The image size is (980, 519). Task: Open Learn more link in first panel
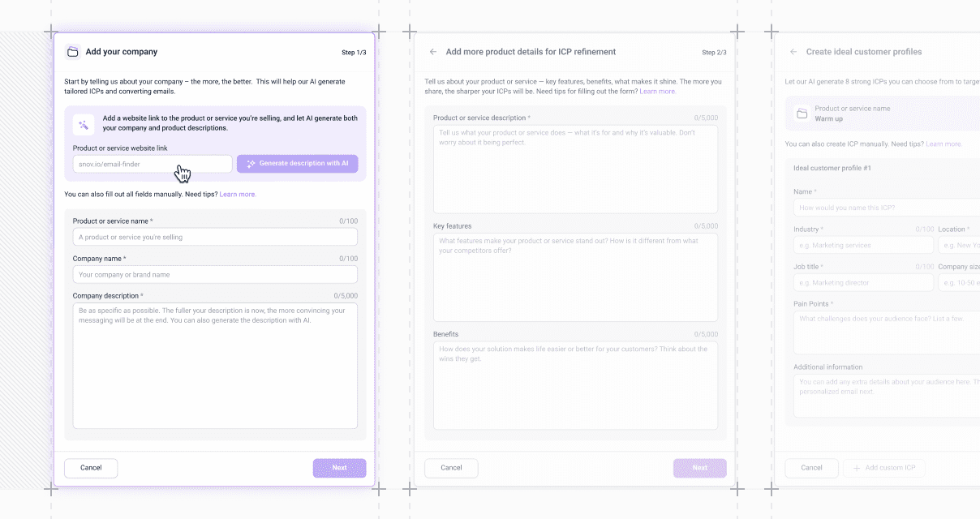coord(238,195)
